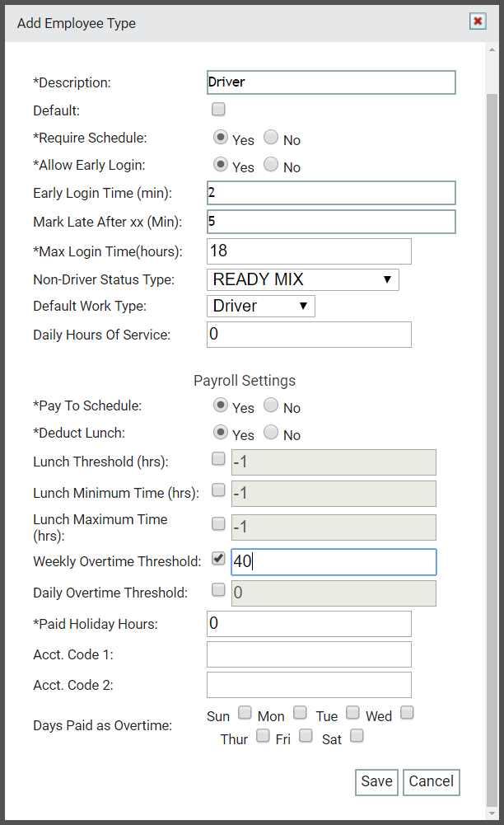The width and height of the screenshot is (504, 825).
Task: Select No for Allow Early Login
Action: point(271,164)
